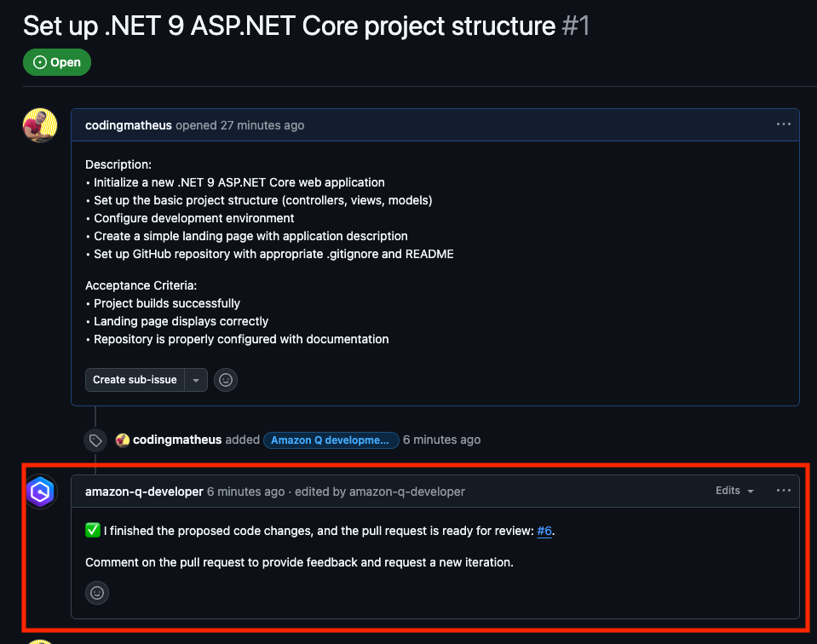
Task: Click the Create sub-issue button
Action: tap(135, 380)
